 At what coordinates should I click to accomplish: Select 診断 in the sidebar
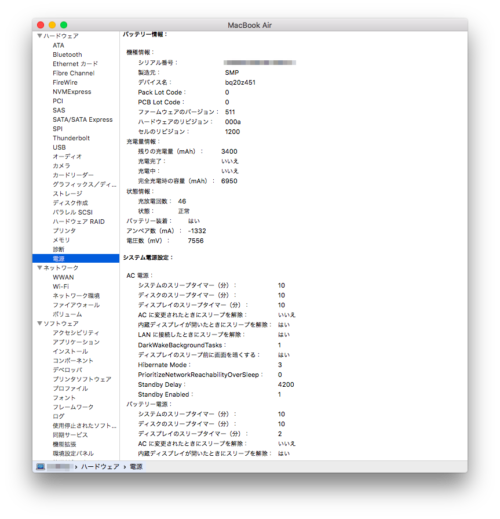[58, 249]
